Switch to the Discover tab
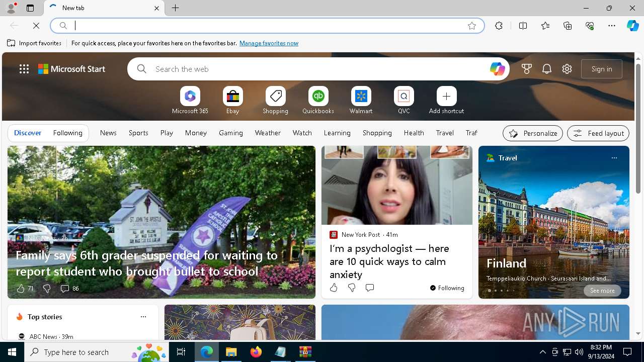The width and height of the screenshot is (644, 362). (x=28, y=133)
